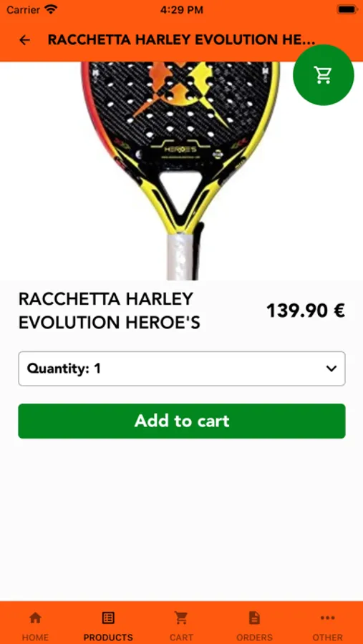The width and height of the screenshot is (363, 644).
Task: Expand the Quantity dropdown chevron
Action: (x=331, y=369)
